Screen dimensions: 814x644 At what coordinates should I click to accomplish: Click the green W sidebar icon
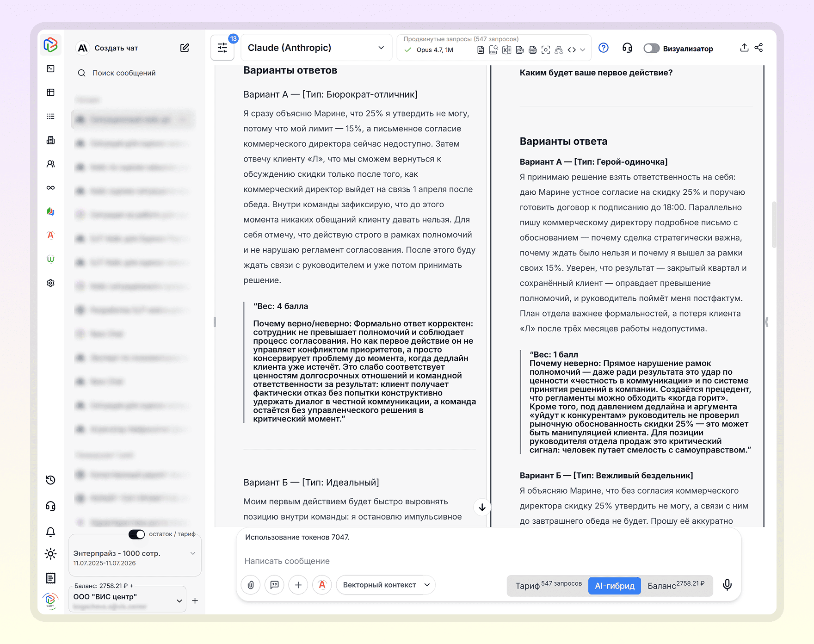pyautogui.click(x=51, y=259)
